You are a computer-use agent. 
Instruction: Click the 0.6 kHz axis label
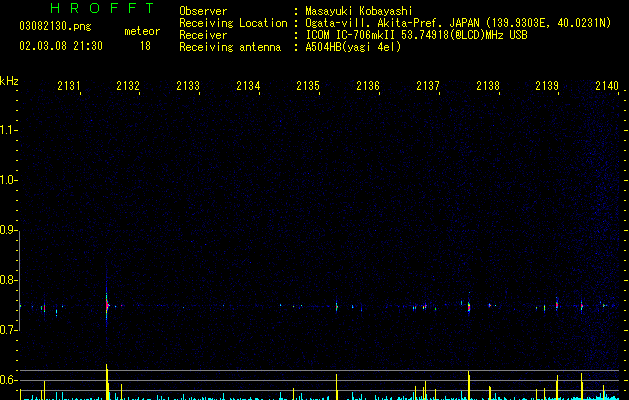point(8,380)
